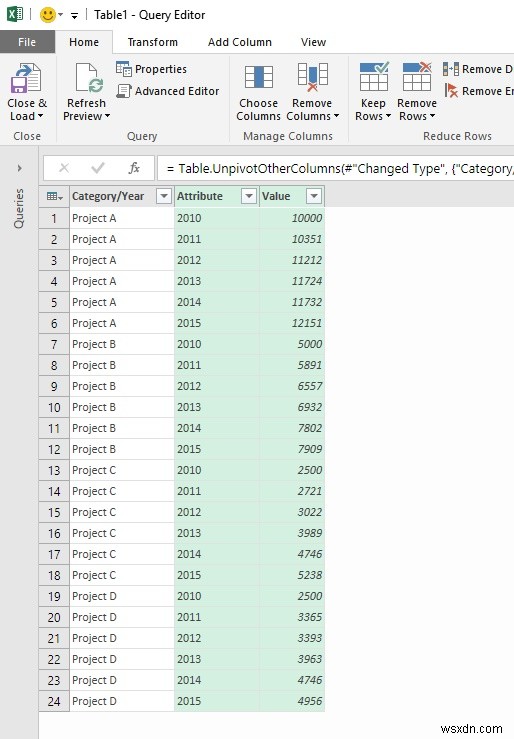This screenshot has height=739, width=514.
Task: Open the Advanced Editor
Action: pos(168,91)
